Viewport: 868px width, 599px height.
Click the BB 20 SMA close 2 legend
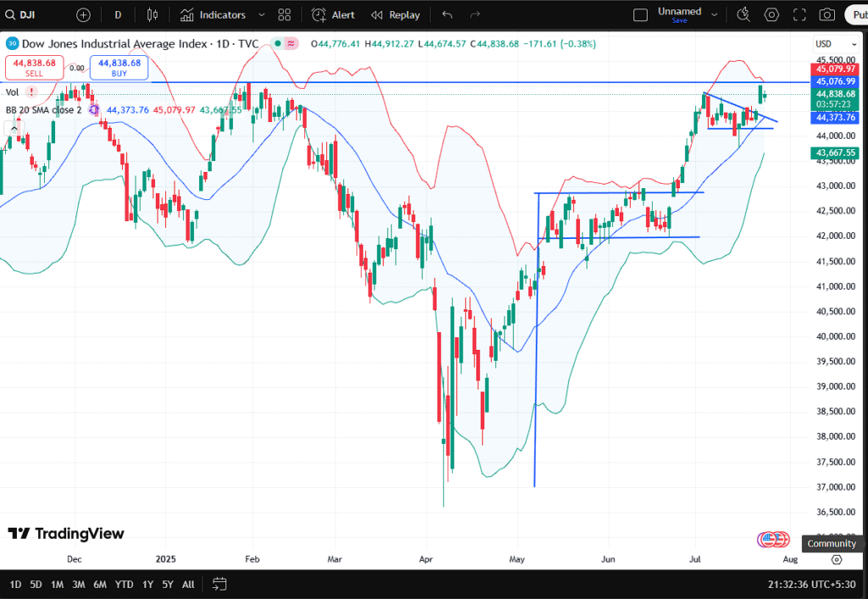pos(44,110)
